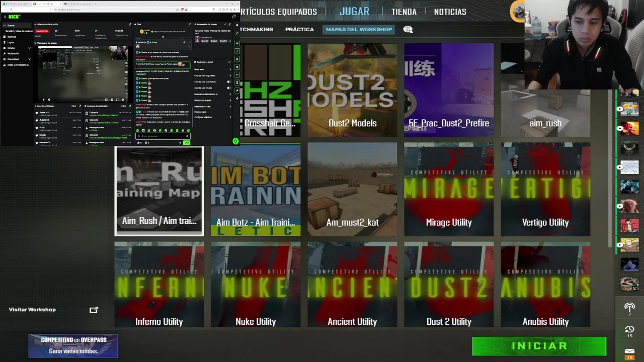Click Filtro in Feed de actividades
644x362 pixels.
point(73,106)
